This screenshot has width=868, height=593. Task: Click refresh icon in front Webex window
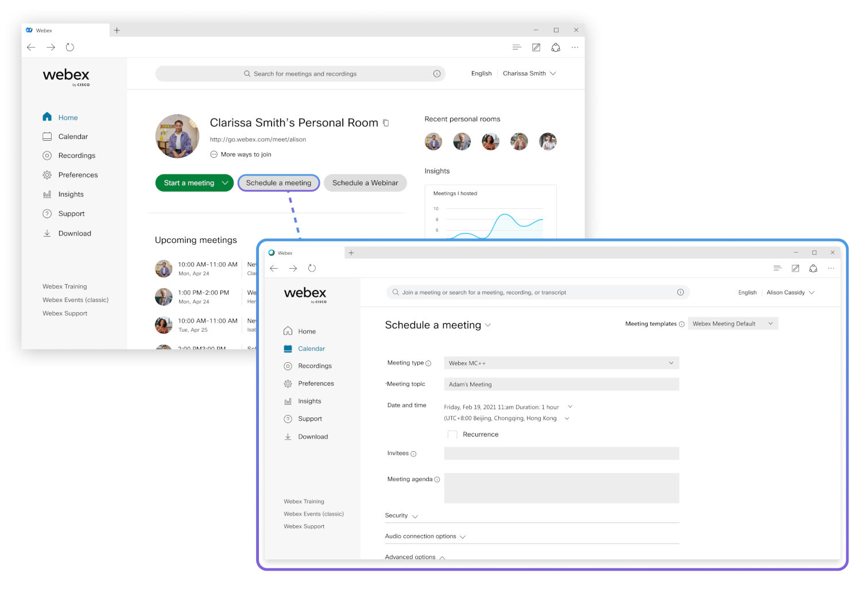point(312,269)
